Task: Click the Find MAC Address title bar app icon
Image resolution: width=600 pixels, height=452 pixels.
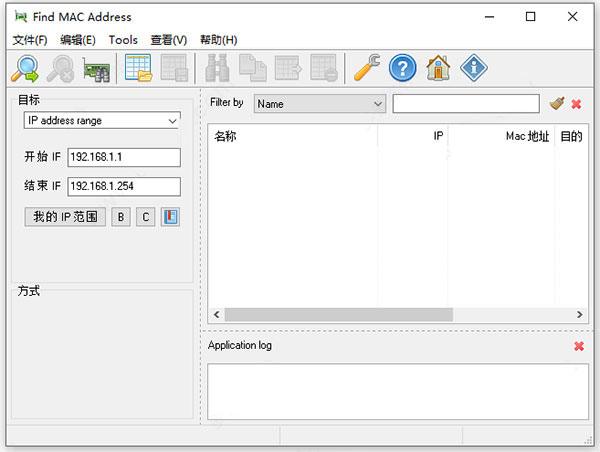Action: pos(21,16)
